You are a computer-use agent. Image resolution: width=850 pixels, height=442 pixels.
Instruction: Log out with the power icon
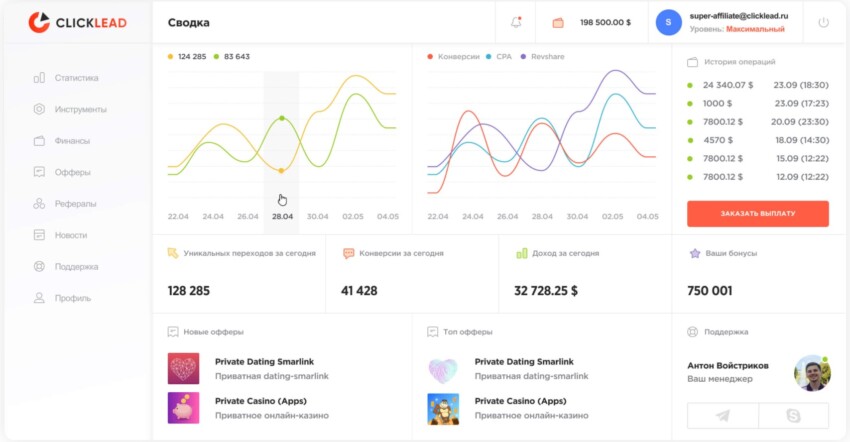[x=823, y=22]
